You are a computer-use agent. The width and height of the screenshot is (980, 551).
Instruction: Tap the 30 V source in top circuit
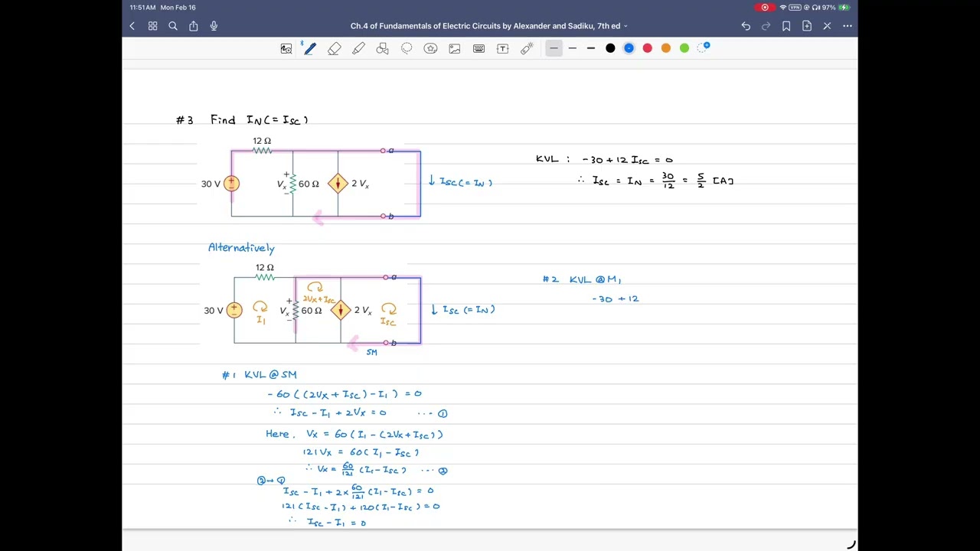pyautogui.click(x=231, y=184)
